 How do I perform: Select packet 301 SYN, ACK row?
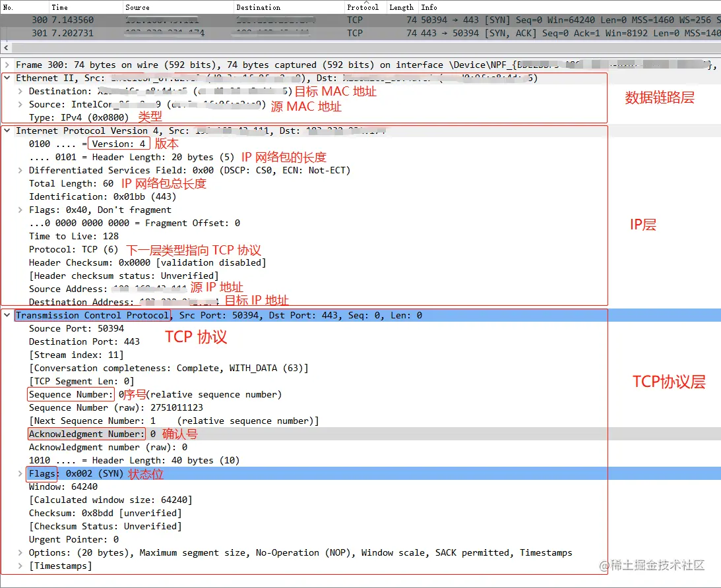(x=360, y=33)
